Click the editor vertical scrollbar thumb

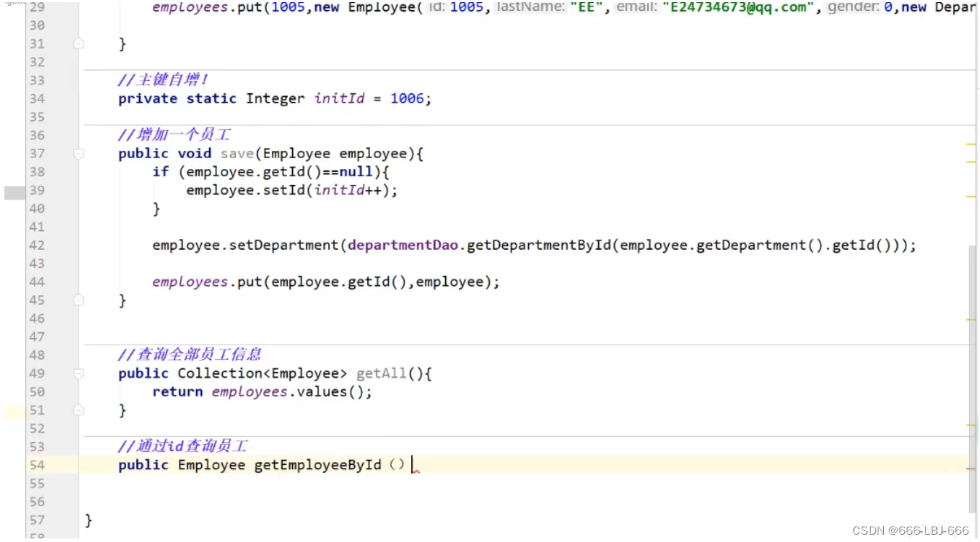tap(972, 379)
